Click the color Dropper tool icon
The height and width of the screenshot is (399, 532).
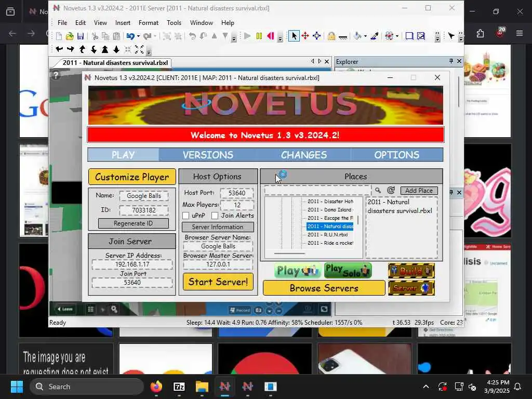[x=375, y=36]
